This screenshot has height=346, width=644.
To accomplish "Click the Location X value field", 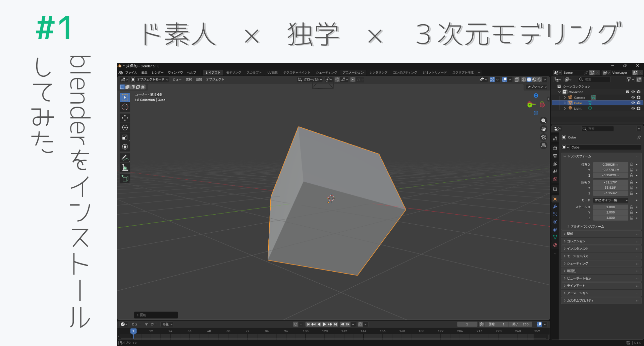I will (610, 165).
